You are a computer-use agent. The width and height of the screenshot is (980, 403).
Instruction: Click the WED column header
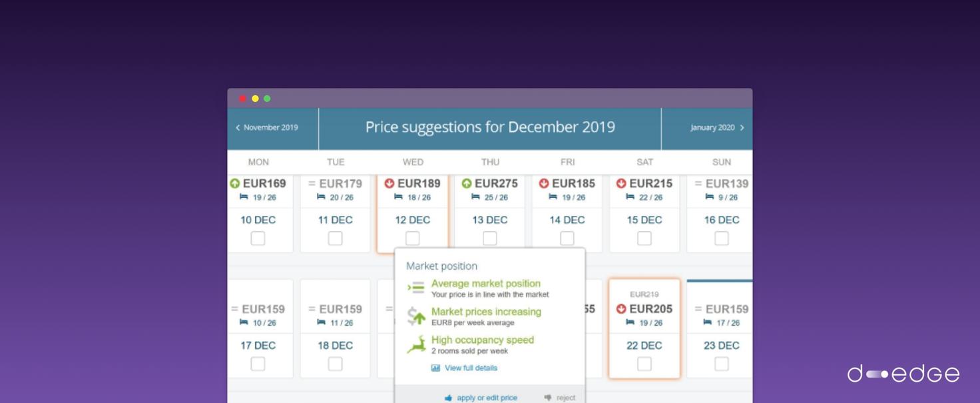point(413,162)
